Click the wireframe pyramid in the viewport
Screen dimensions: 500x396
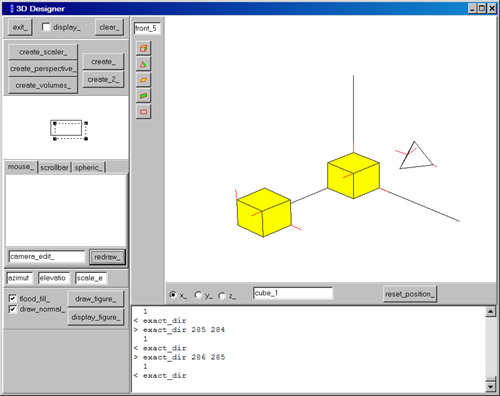click(x=415, y=155)
